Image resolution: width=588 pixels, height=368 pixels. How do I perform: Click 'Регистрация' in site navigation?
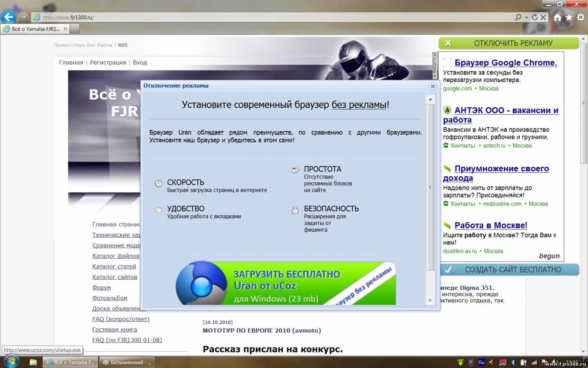click(108, 62)
